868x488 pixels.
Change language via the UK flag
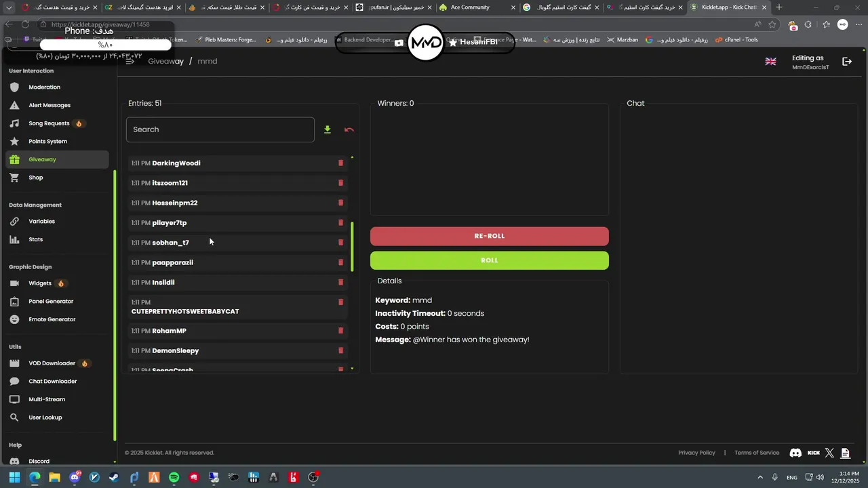click(x=771, y=61)
